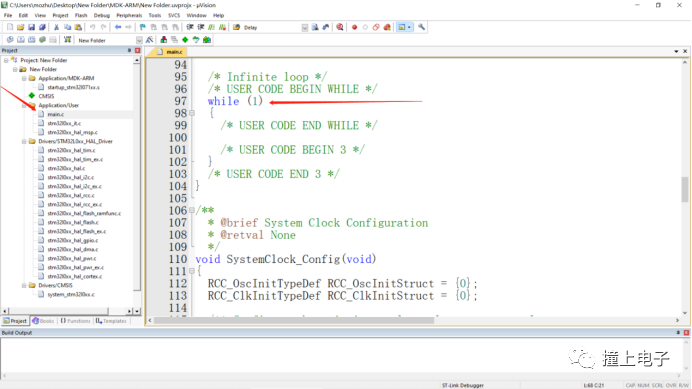Build the target files
The height and width of the screenshot is (389, 692).
tap(21, 40)
